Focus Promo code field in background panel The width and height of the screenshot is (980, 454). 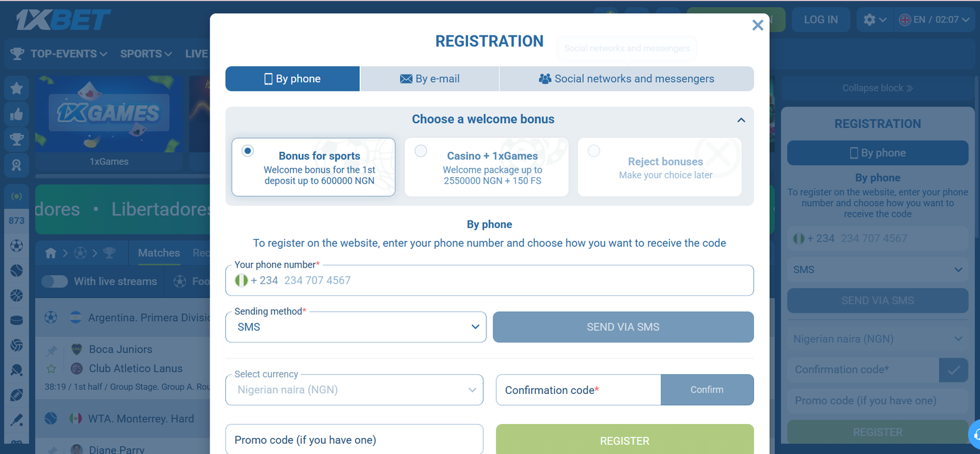878,401
